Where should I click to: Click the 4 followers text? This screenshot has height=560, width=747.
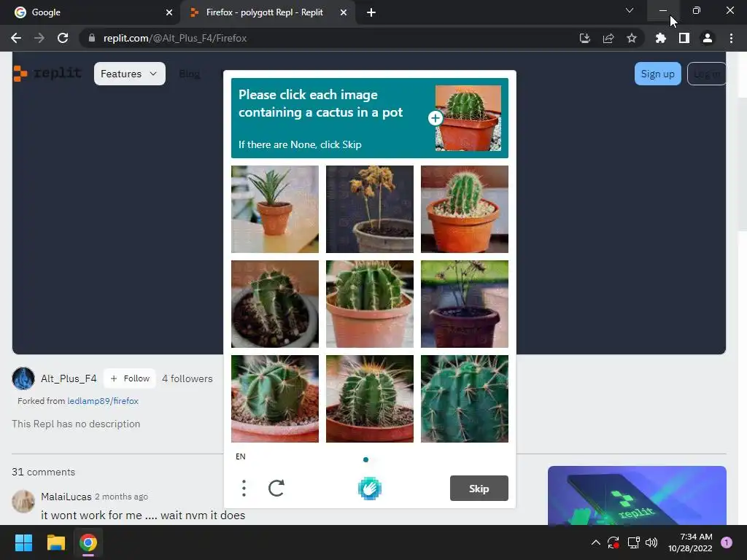tap(187, 378)
